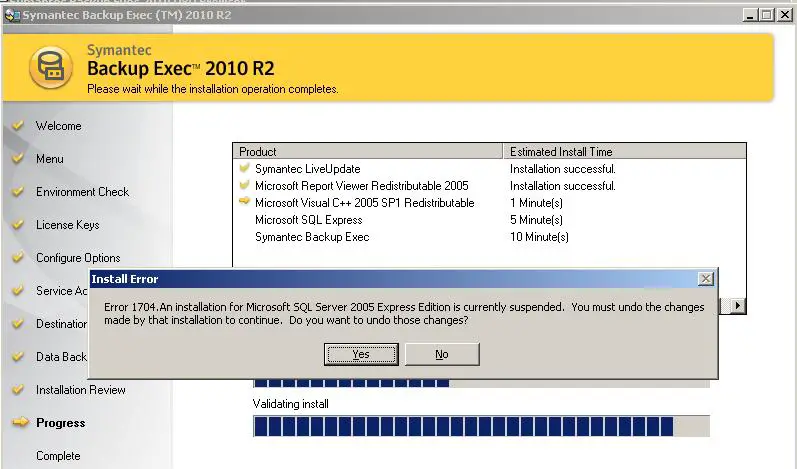Click the Data Backup checkmark icon
This screenshot has height=469, width=797.
point(18,356)
